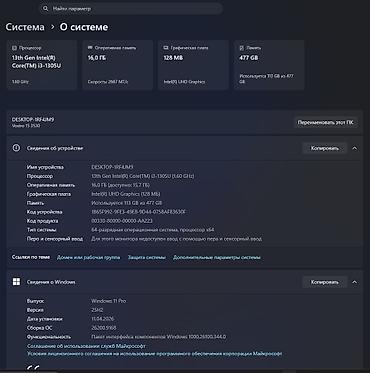Viewport: 370px width, 373px height.
Task: Click the graphics card icon
Action: click(166, 48)
